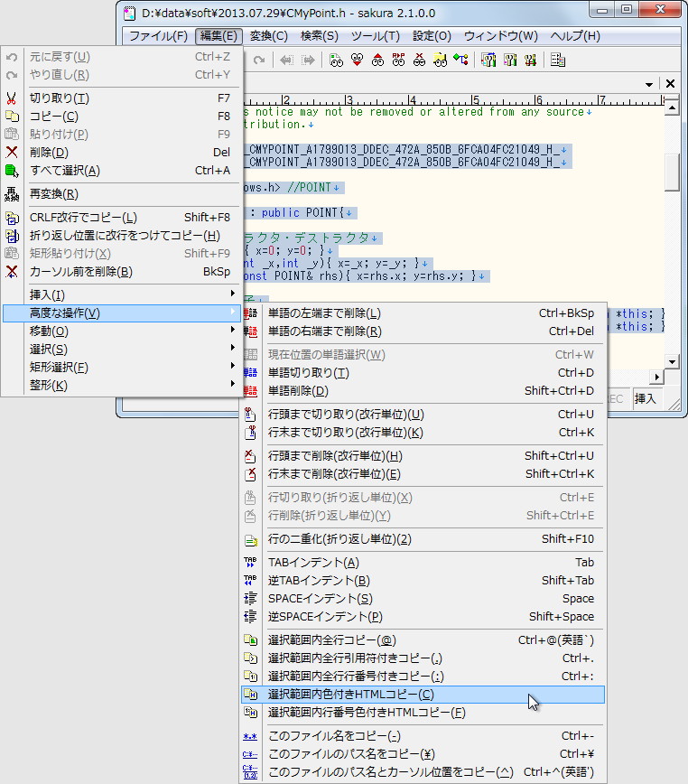The image size is (688, 784).
Task: Open Replace via the REP binoculars icon
Action: 398,61
